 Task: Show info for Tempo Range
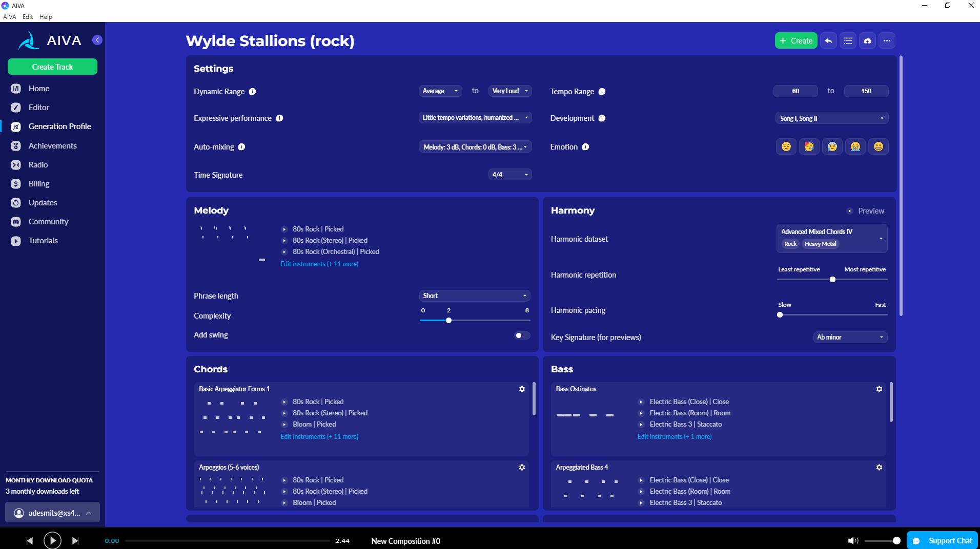click(x=602, y=92)
